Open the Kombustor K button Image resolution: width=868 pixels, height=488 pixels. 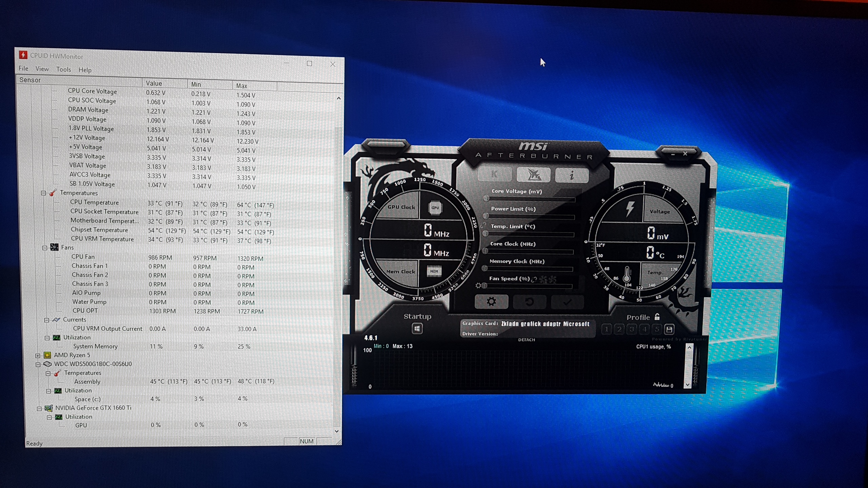pyautogui.click(x=494, y=175)
